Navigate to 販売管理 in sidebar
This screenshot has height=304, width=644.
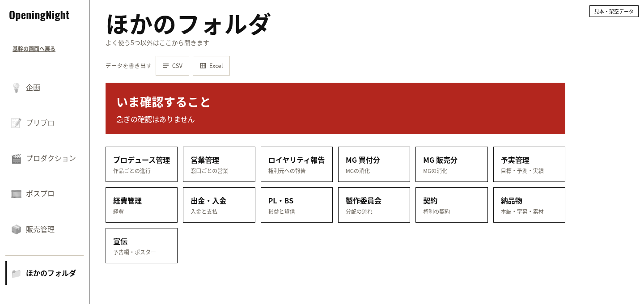pyautogui.click(x=44, y=229)
